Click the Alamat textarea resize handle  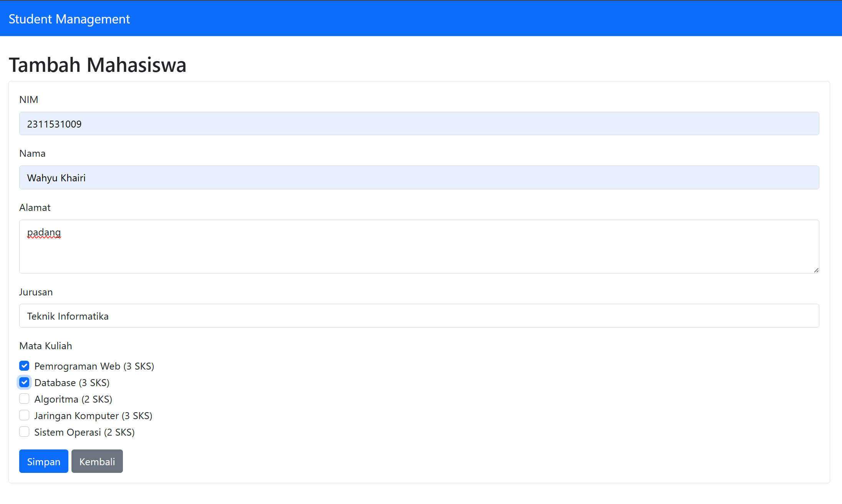click(816, 270)
